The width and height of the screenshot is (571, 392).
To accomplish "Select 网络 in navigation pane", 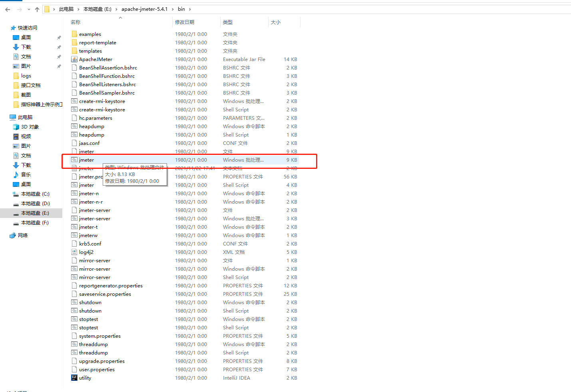I will [x=23, y=236].
